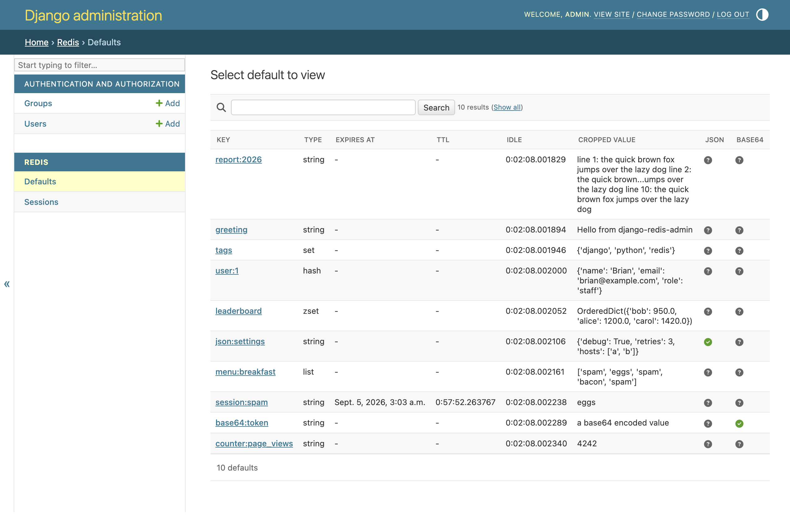
Task: Click the 'Hello from django-redis-admin' value
Action: [634, 230]
